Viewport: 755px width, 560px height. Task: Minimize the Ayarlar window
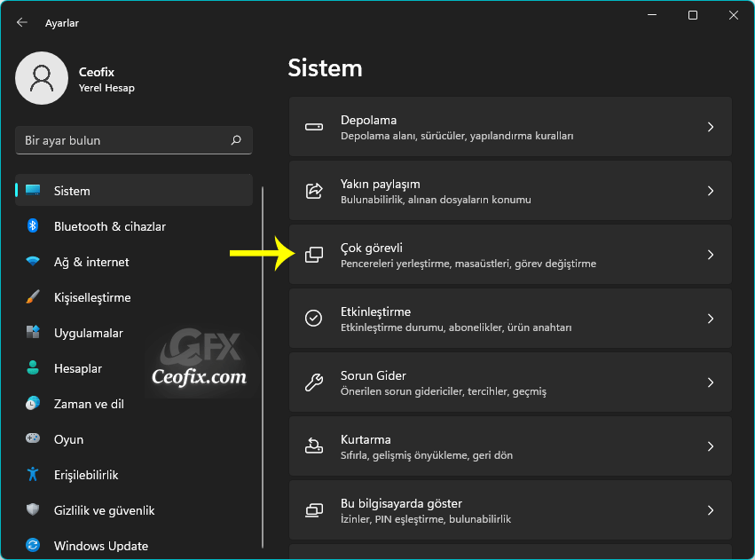click(652, 15)
